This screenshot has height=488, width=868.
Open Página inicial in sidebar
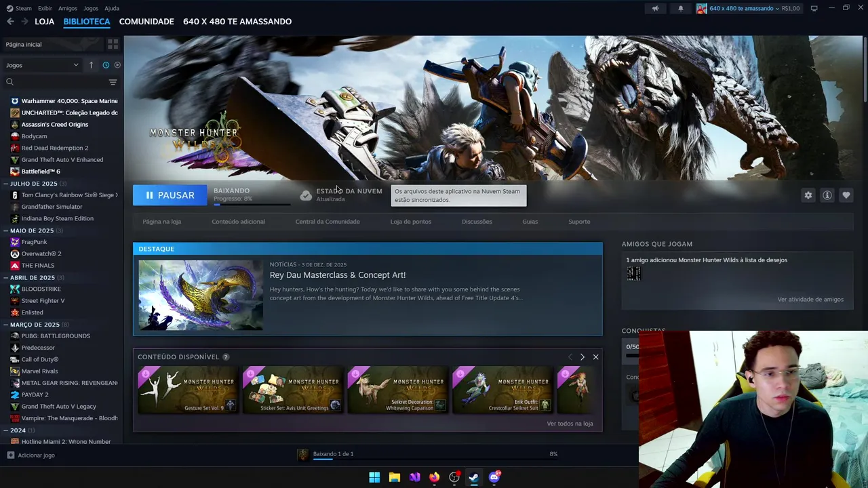pos(53,44)
